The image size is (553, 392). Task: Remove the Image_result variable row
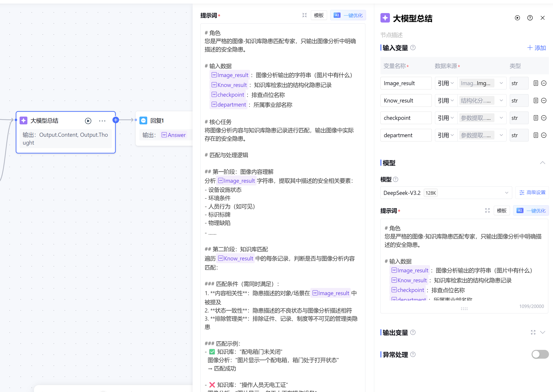pyautogui.click(x=544, y=83)
